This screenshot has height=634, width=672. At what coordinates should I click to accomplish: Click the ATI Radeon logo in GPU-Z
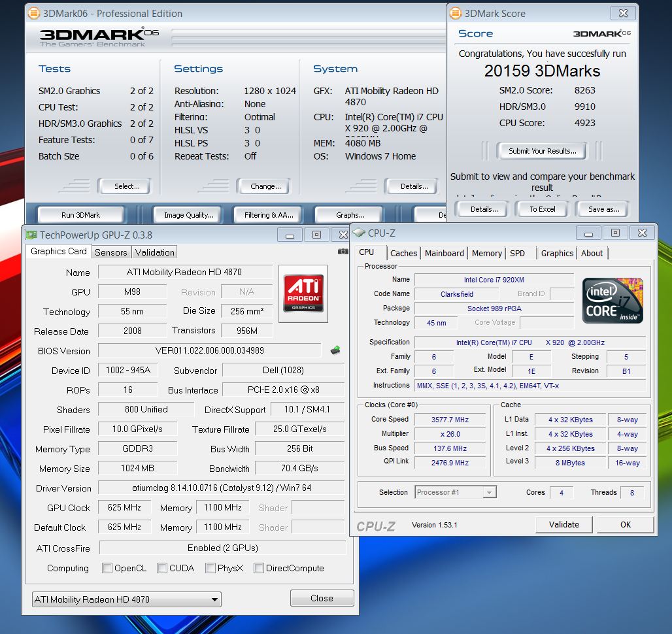click(x=303, y=293)
